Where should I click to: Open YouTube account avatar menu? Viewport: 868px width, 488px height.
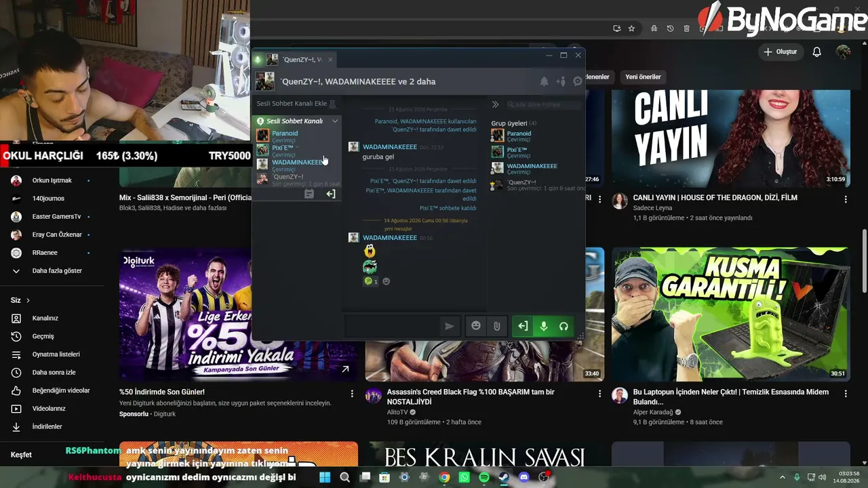click(x=843, y=52)
